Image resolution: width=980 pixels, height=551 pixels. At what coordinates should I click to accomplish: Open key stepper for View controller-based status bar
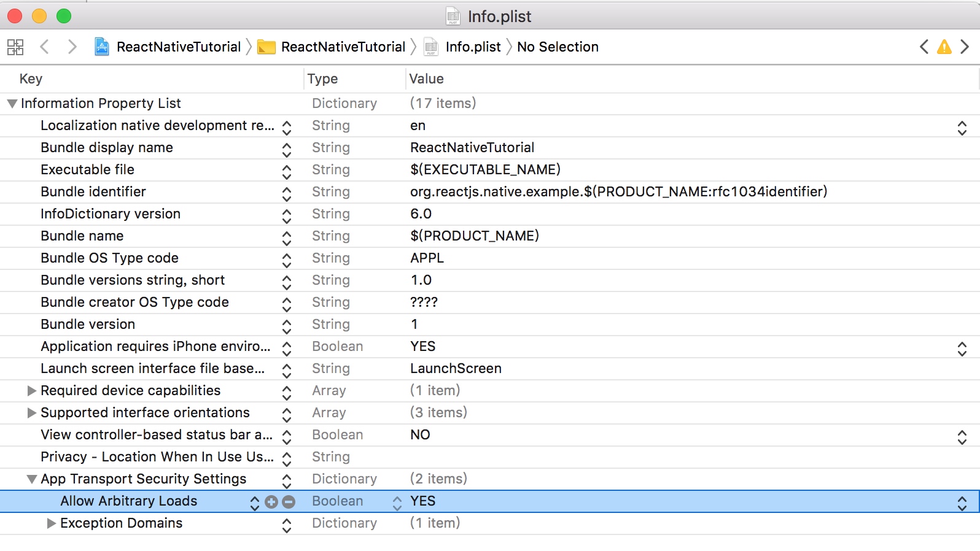tap(287, 436)
